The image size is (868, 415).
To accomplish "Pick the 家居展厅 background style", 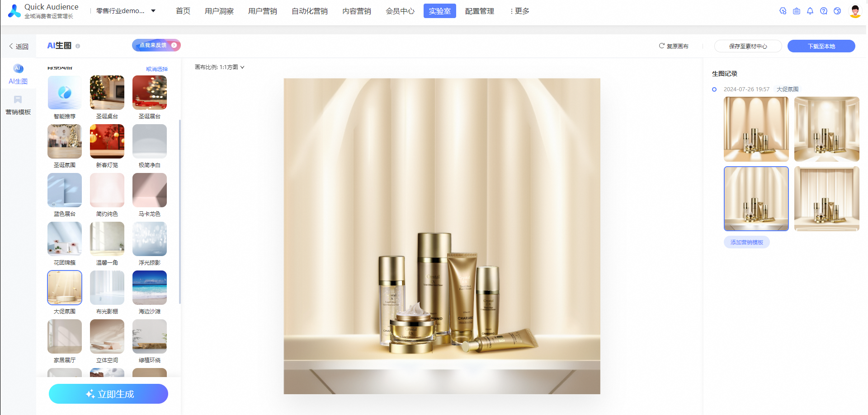I will pyautogui.click(x=65, y=336).
